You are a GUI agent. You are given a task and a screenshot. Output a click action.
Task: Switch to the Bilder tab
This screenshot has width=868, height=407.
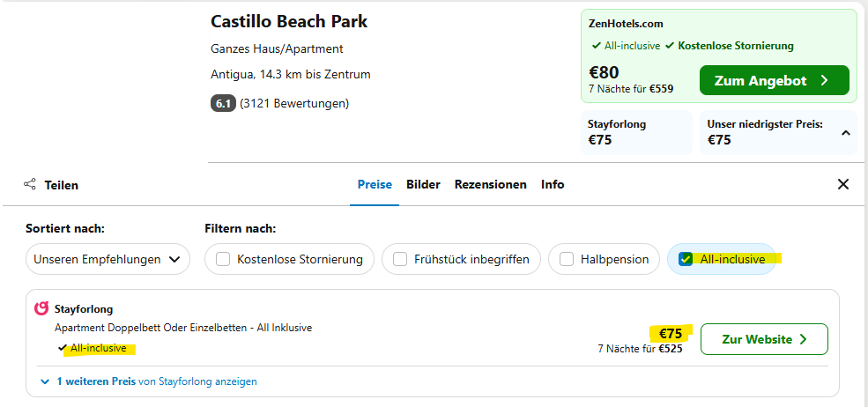(424, 184)
